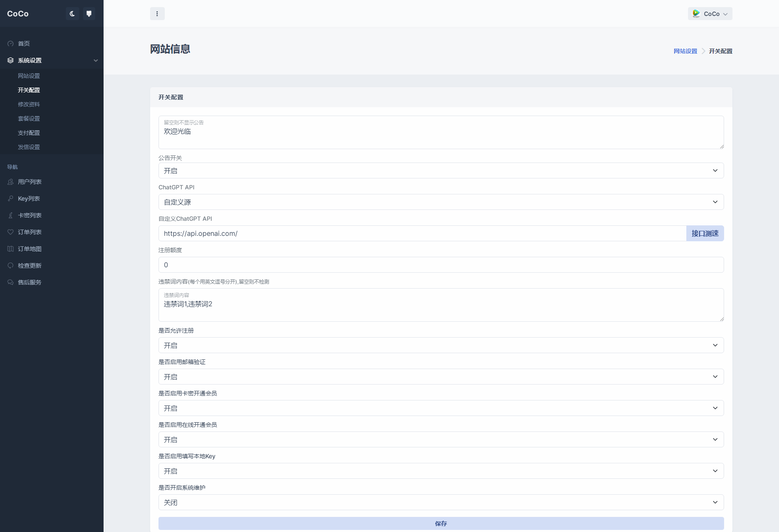779x532 pixels.
Task: Toggle dark mode with the moon icon
Action: click(72, 13)
